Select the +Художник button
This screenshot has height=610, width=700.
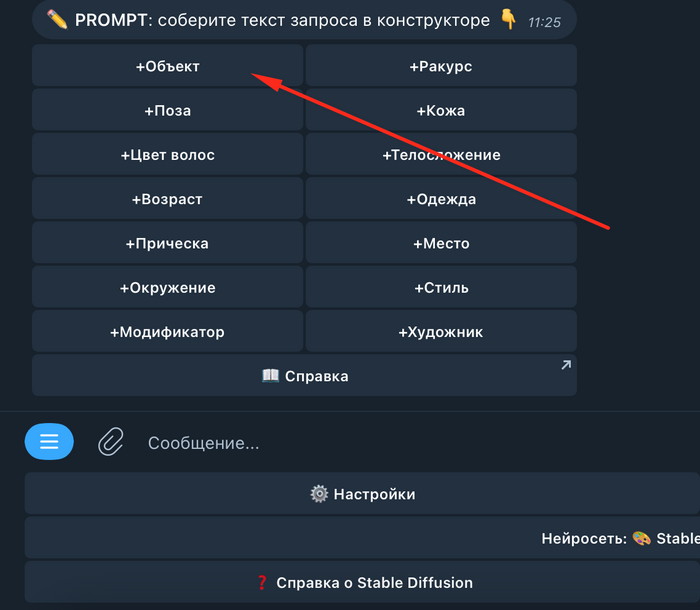(441, 332)
